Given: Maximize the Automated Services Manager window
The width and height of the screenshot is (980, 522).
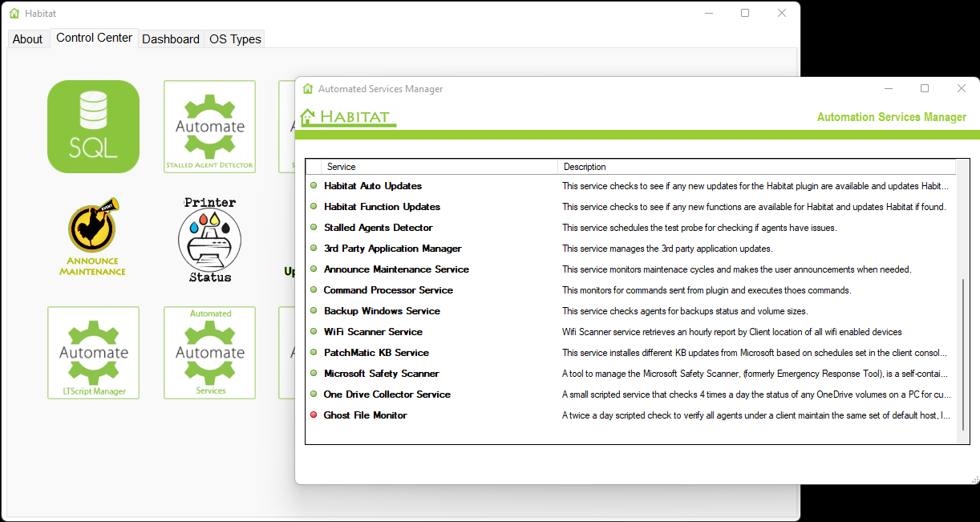Looking at the screenshot, I should (x=925, y=88).
